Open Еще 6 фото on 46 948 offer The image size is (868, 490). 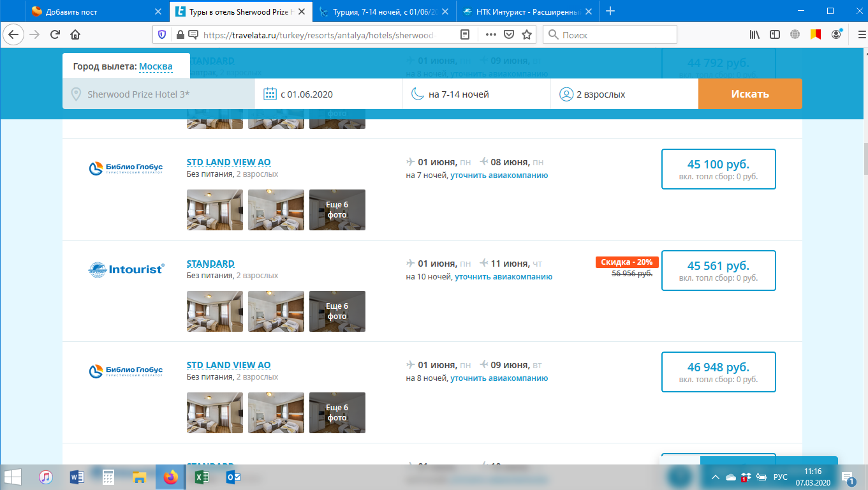(337, 413)
